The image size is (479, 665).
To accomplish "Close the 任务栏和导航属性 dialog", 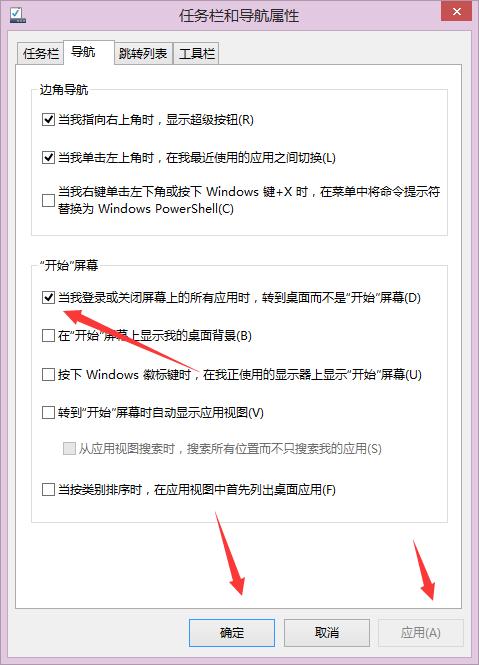I will click(457, 11).
